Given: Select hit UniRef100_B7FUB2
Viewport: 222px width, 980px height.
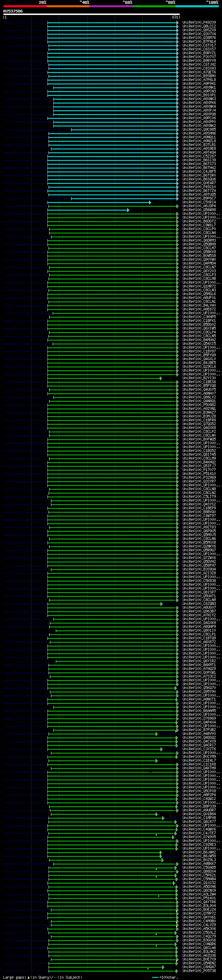Looking at the screenshot, I should pyautogui.click(x=199, y=730).
